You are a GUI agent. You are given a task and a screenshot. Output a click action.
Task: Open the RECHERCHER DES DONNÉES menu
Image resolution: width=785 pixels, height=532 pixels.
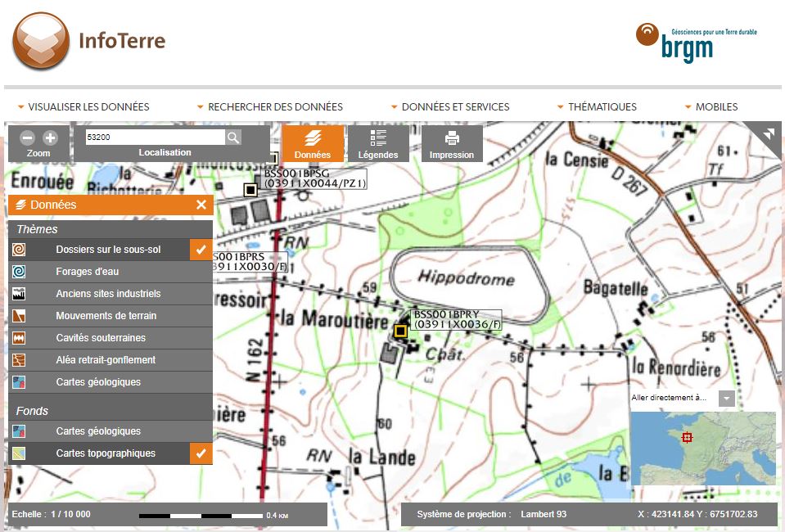click(x=270, y=106)
